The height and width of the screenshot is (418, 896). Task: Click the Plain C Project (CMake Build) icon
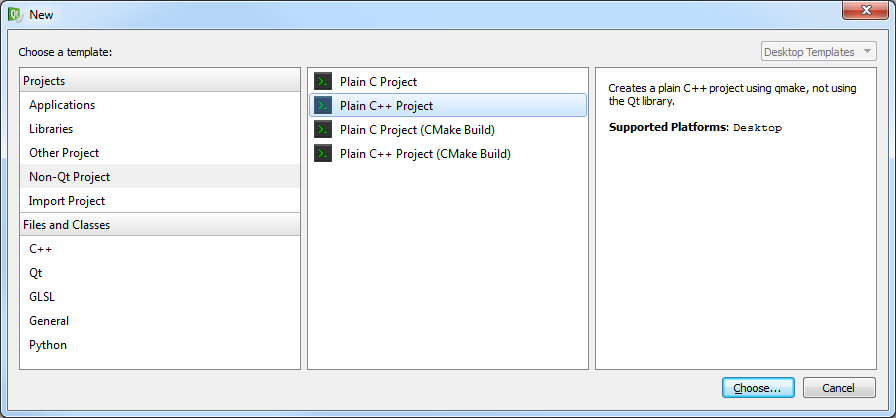point(323,130)
